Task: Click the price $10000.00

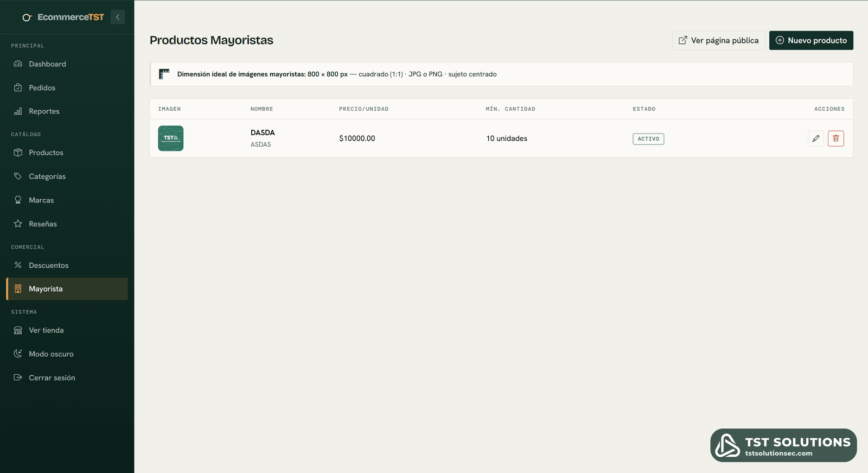Action: click(x=357, y=138)
